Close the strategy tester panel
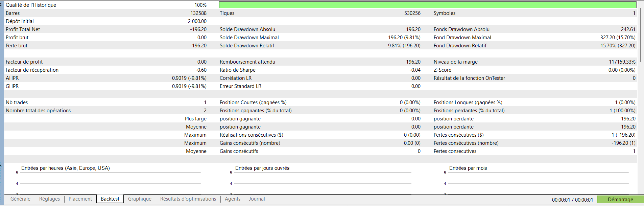 pyautogui.click(x=1, y=5)
